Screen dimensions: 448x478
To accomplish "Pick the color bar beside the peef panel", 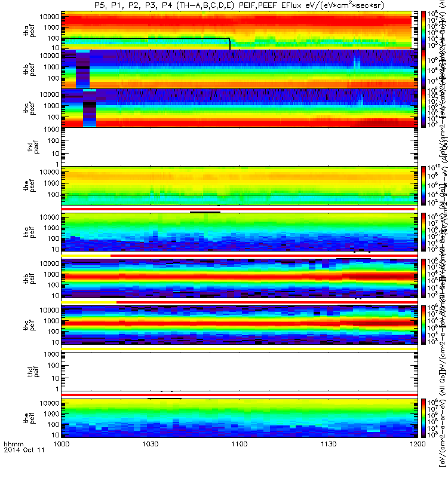I will coord(424,186).
